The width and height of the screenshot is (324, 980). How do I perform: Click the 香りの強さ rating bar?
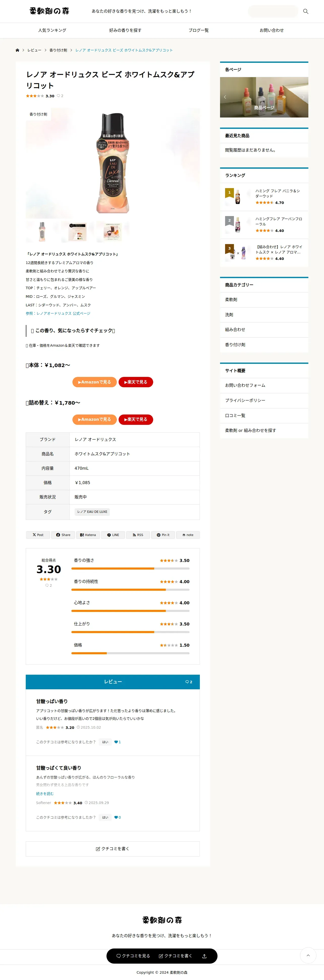130,568
